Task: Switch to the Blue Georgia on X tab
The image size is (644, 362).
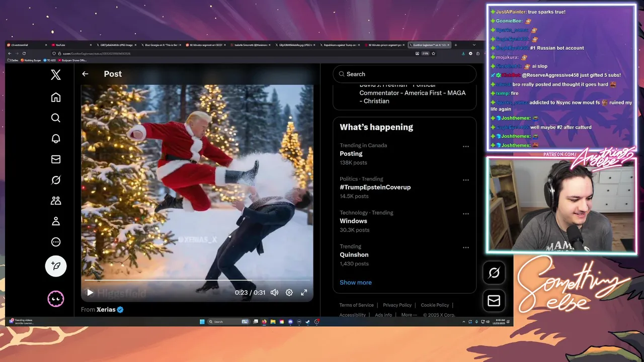Action: coord(161,45)
